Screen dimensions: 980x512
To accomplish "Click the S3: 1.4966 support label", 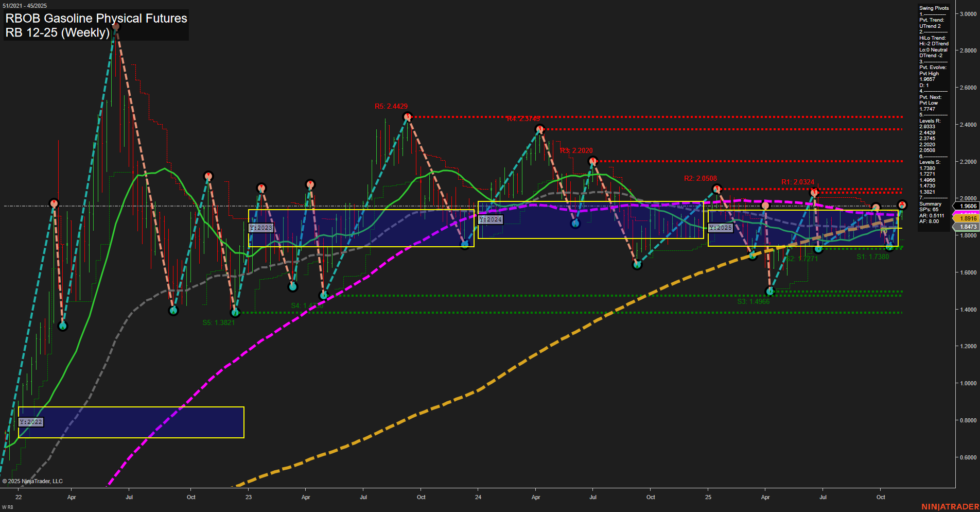I will pyautogui.click(x=754, y=301).
